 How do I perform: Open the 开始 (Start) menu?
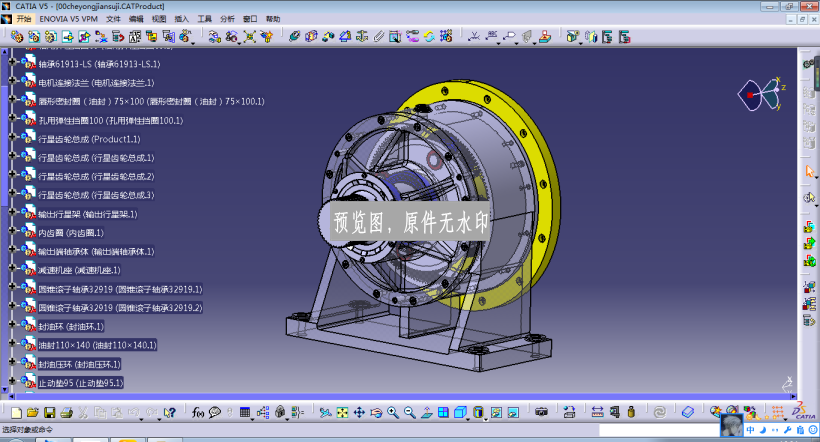click(24, 19)
